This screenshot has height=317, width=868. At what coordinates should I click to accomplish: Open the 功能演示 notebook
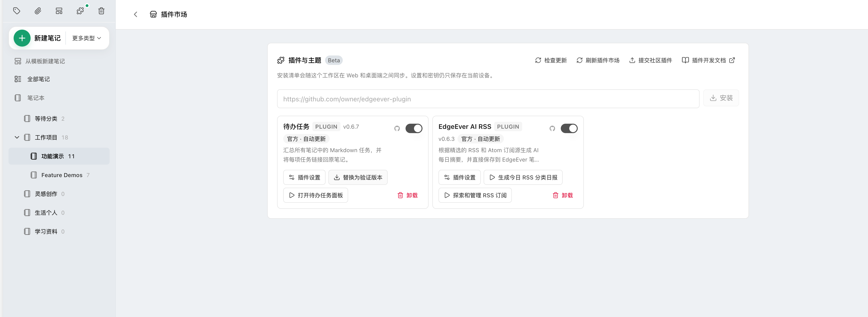tap(59, 156)
